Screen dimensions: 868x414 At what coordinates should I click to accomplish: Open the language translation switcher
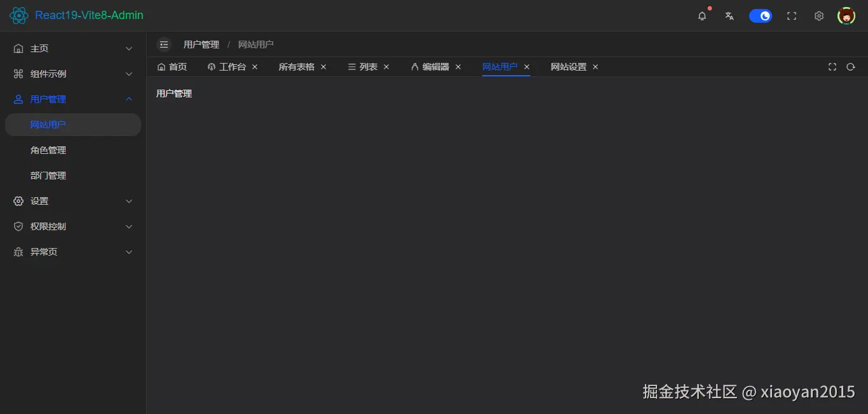729,16
